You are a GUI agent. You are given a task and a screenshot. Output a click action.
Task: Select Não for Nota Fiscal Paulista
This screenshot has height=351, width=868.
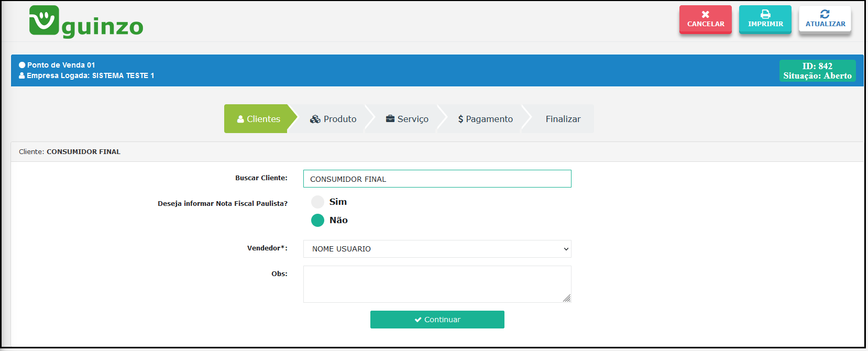coord(317,221)
